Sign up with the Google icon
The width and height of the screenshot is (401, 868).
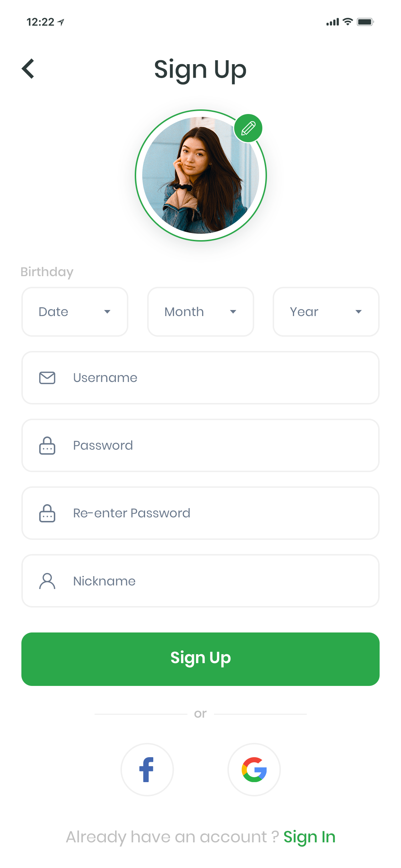pos(254,770)
